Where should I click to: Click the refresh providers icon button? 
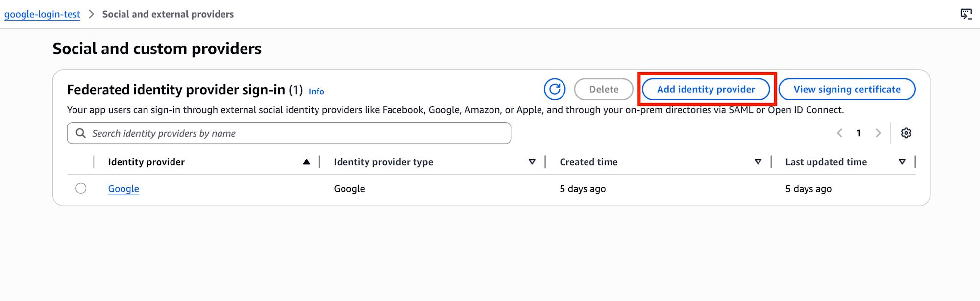click(x=555, y=89)
